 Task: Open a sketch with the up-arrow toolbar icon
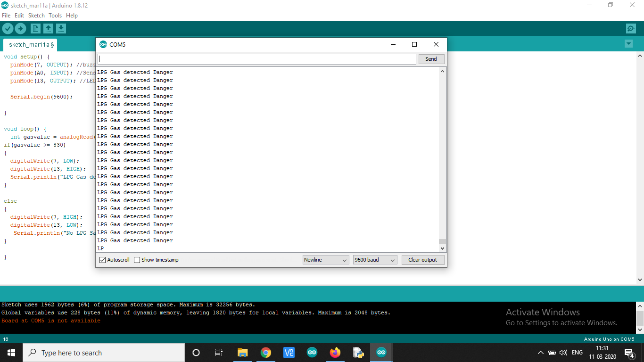pos(48,29)
